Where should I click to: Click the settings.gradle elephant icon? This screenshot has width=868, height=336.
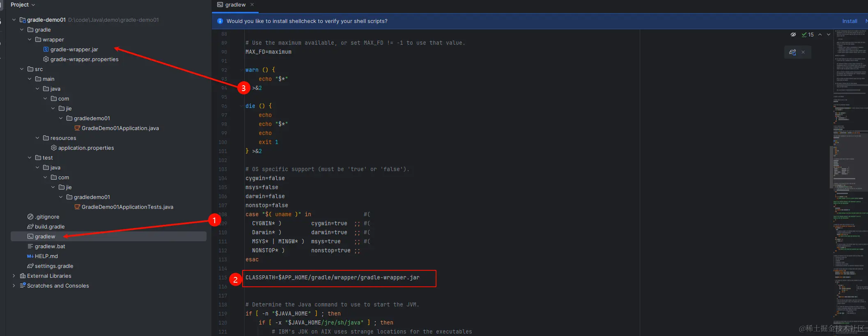click(30, 266)
